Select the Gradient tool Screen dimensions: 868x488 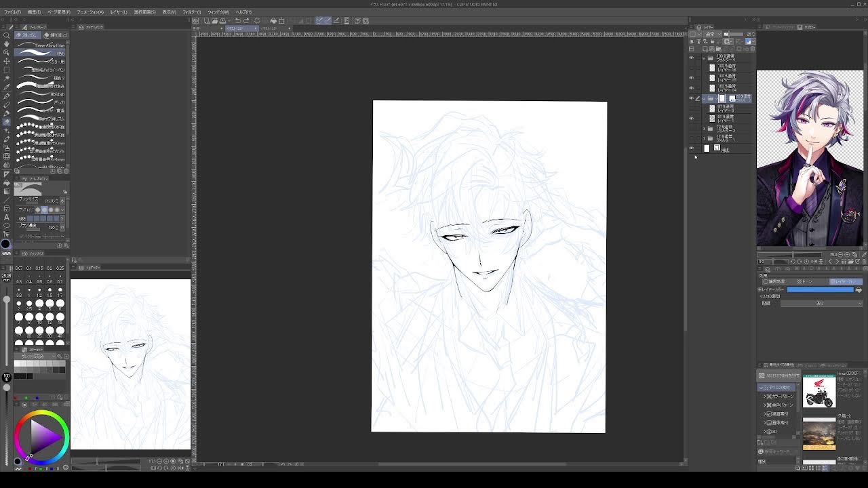click(7, 191)
